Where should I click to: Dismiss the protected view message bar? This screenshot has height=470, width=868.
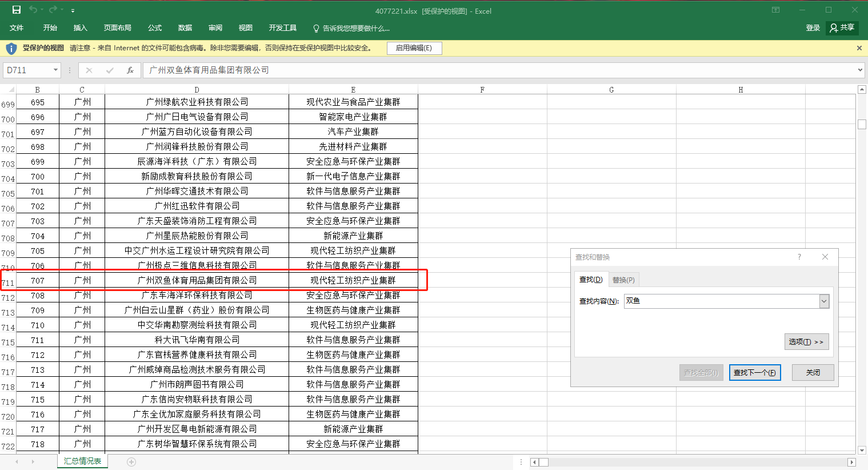(x=859, y=48)
